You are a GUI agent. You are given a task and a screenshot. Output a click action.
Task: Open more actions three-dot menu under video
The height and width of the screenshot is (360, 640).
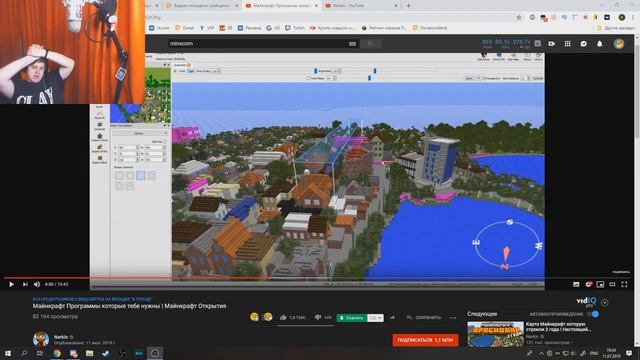coord(453,318)
